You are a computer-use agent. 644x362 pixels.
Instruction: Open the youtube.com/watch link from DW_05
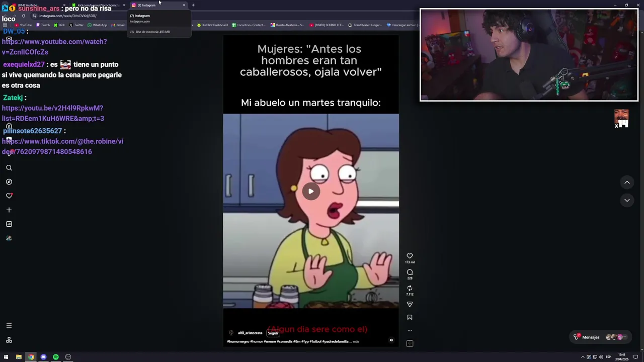54,47
